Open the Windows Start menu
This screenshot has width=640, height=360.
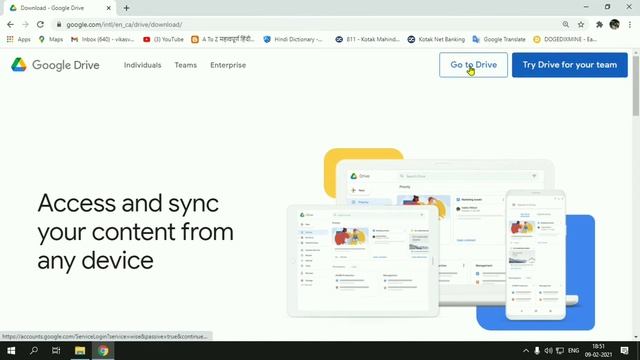11,351
